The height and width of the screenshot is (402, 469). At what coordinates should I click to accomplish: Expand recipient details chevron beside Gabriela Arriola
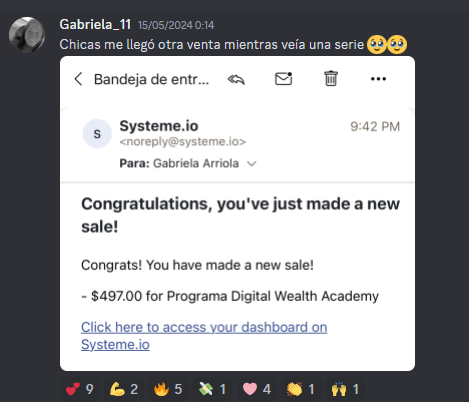tap(251, 164)
